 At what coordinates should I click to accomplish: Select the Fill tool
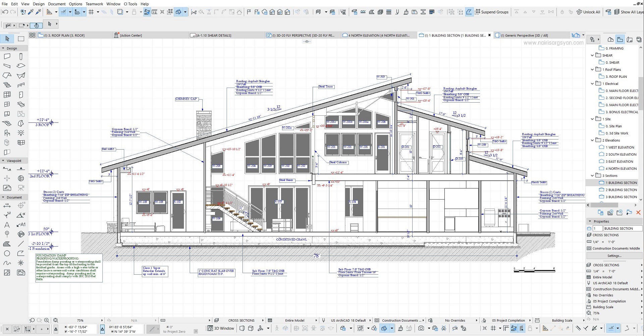tap(7, 244)
